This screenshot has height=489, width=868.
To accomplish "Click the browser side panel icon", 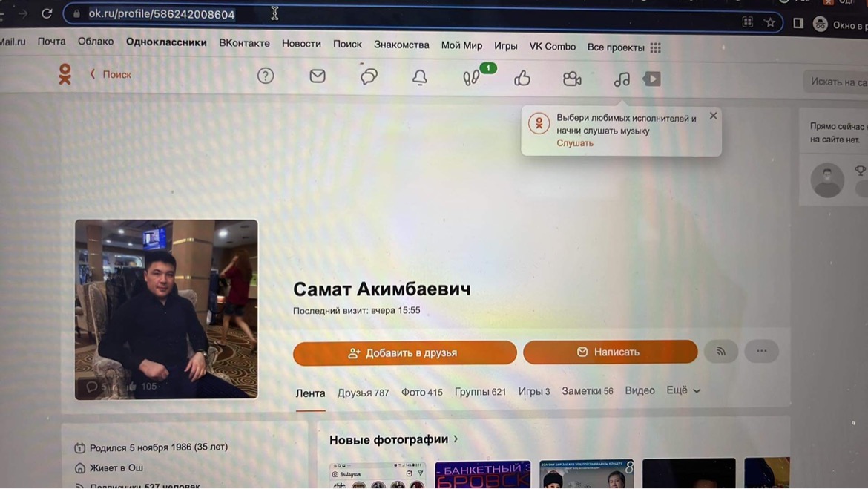I will point(798,23).
